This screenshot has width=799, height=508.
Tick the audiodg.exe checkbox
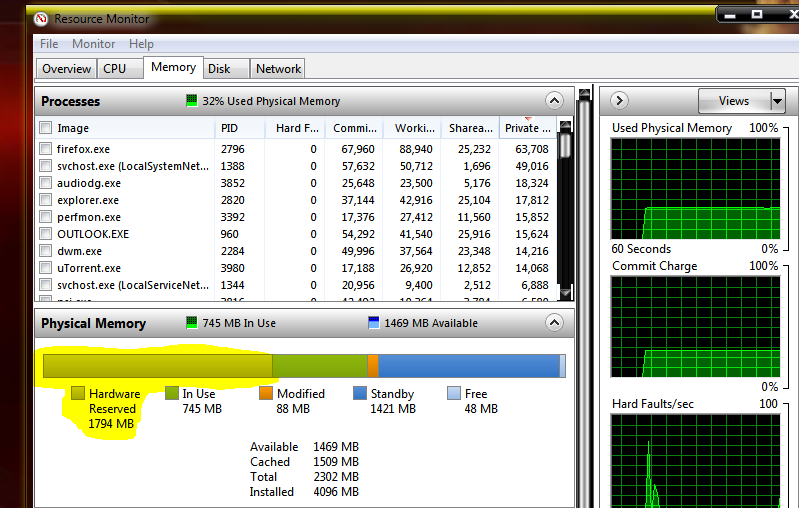point(45,182)
